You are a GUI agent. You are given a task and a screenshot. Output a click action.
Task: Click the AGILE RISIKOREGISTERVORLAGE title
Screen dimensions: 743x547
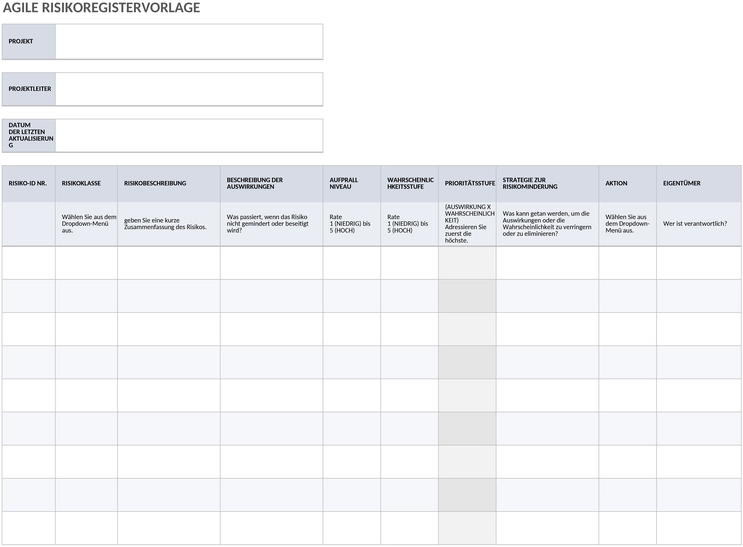tap(101, 8)
